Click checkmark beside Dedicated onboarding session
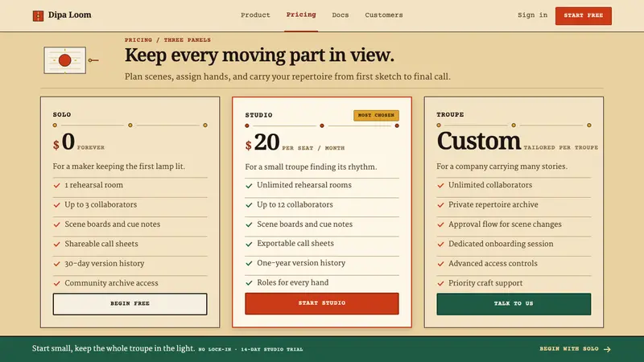Image resolution: width=644 pixels, height=362 pixels. [x=440, y=245]
